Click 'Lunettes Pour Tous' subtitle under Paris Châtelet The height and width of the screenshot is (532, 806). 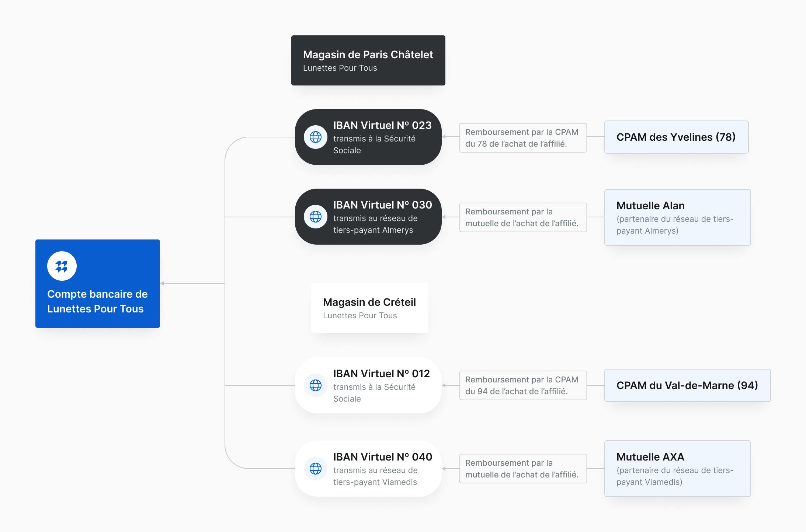[340, 68]
